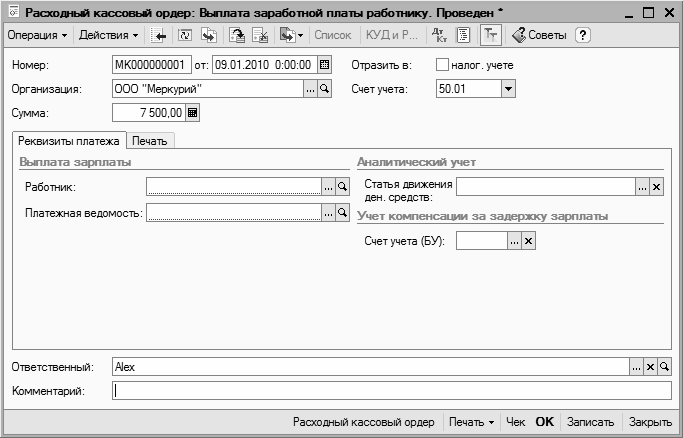This screenshot has width=683, height=438.
Task: Click the help question mark icon
Action: (583, 35)
